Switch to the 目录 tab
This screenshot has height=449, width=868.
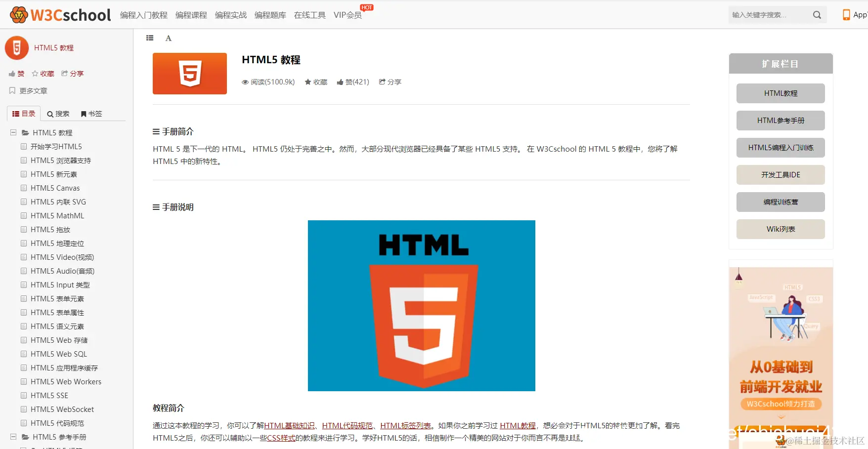point(24,114)
